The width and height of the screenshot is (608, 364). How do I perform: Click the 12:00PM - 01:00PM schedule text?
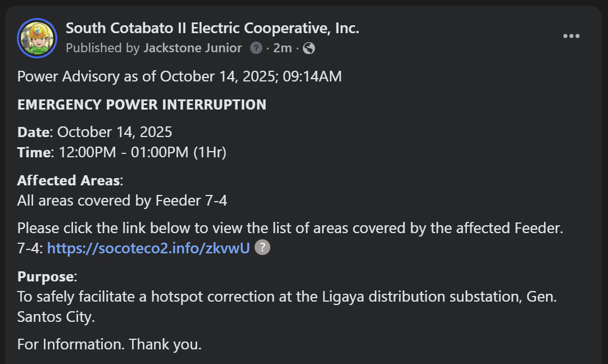click(142, 152)
